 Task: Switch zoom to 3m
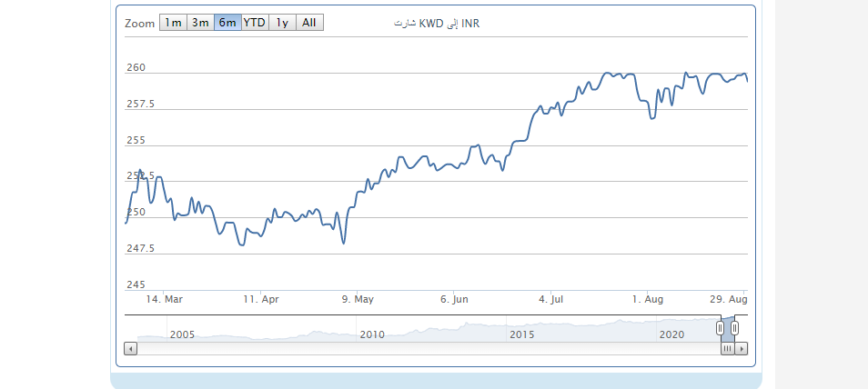[x=200, y=23]
